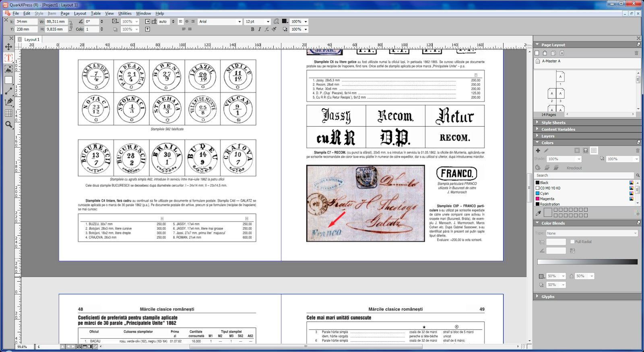This screenshot has height=352, width=644.
Task: Select the Magenta color swatch
Action: tap(547, 199)
